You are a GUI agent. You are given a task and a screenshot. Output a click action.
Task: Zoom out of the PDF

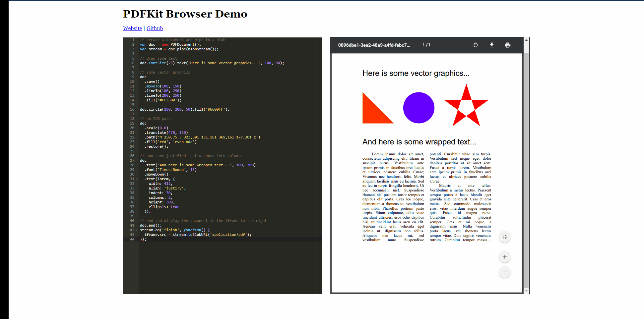[505, 272]
